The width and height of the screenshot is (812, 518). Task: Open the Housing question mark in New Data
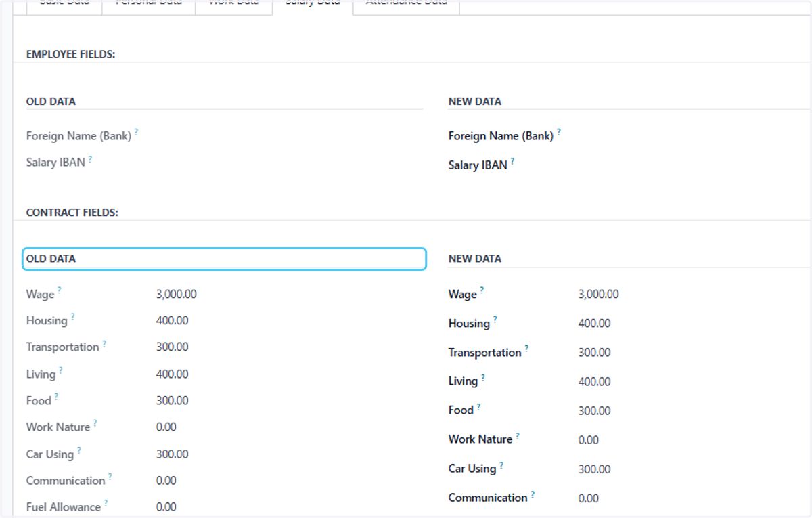495,320
